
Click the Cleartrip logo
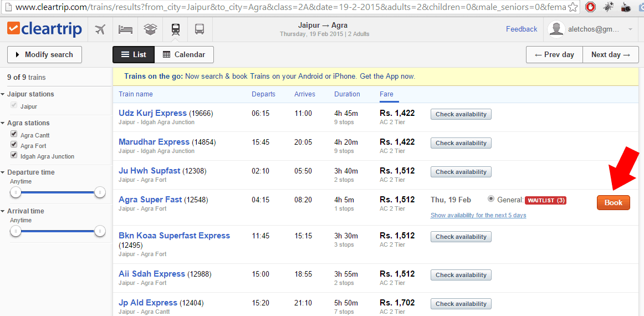44,29
